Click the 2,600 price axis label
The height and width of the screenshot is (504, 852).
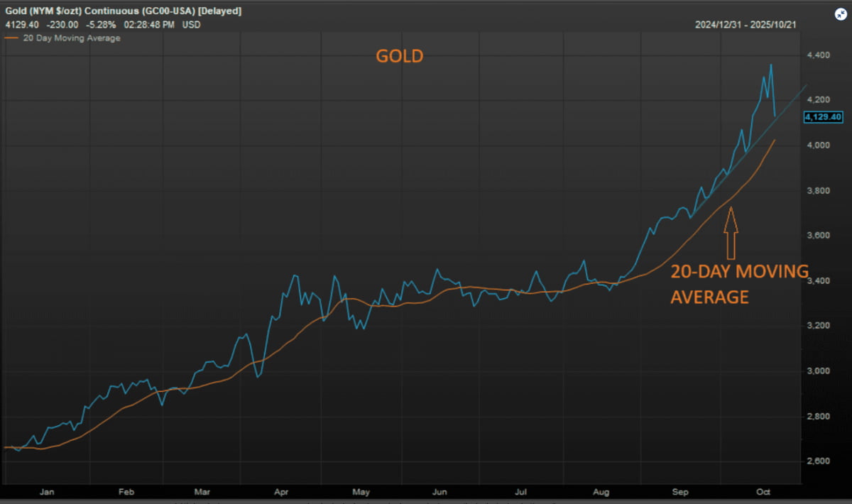(x=819, y=461)
